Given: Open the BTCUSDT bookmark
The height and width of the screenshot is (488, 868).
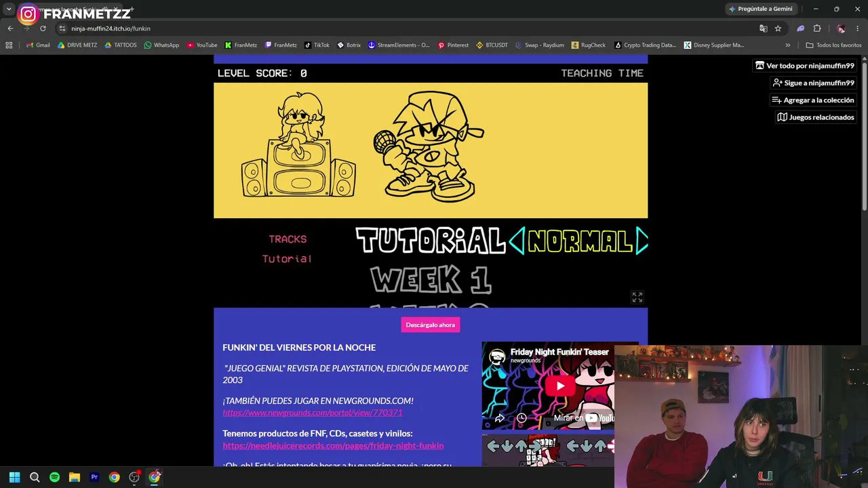Looking at the screenshot, I should (492, 45).
